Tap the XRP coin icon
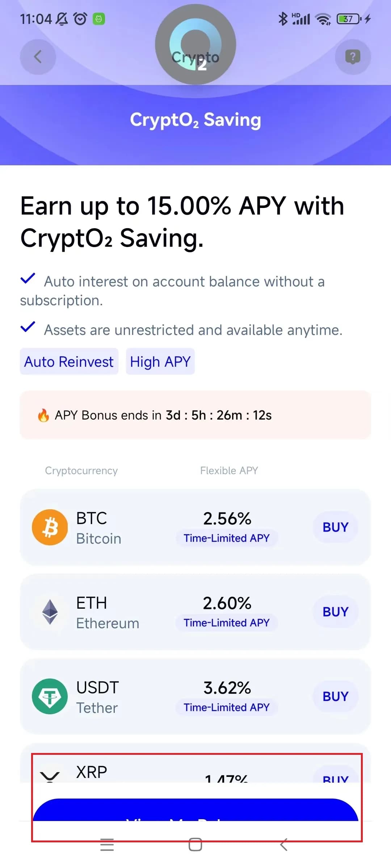Viewport: 391px width, 868px height. (50, 776)
